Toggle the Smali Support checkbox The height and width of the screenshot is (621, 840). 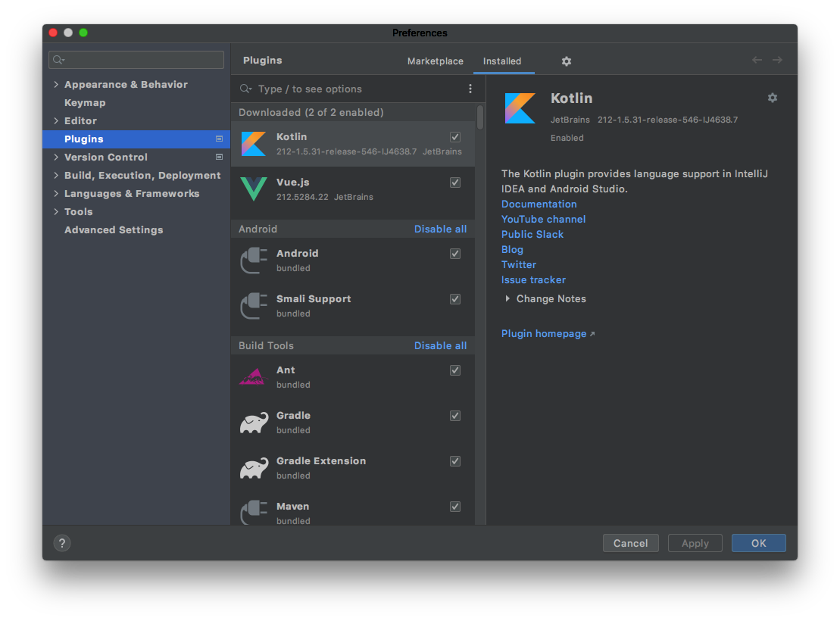click(454, 299)
